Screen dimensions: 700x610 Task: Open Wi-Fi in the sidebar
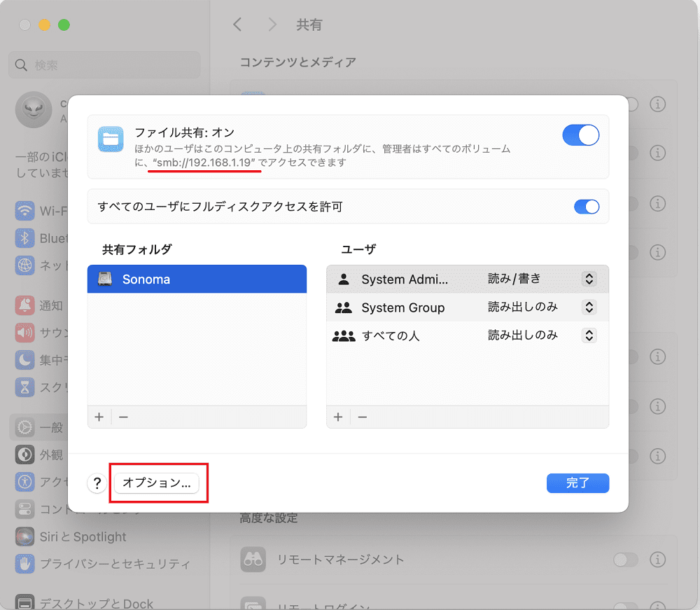(41, 211)
